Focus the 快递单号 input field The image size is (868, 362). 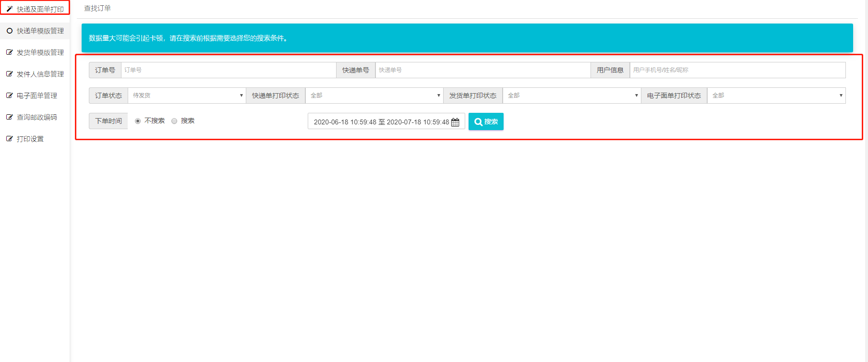pos(483,70)
